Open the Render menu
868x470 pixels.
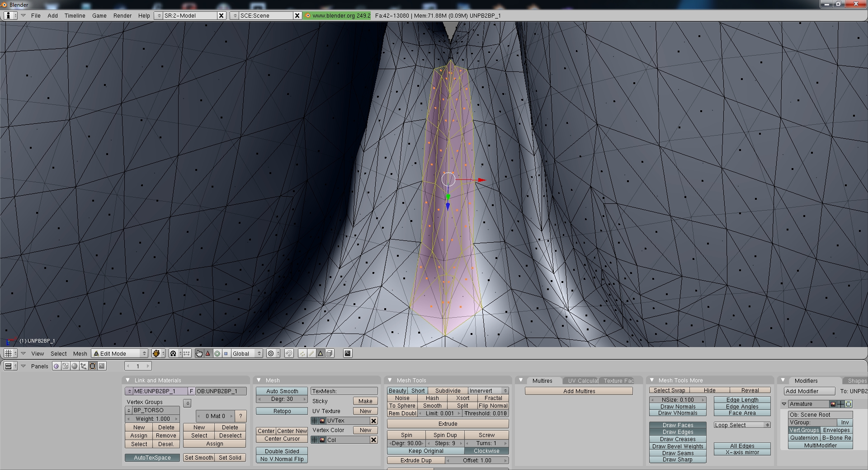coord(123,15)
